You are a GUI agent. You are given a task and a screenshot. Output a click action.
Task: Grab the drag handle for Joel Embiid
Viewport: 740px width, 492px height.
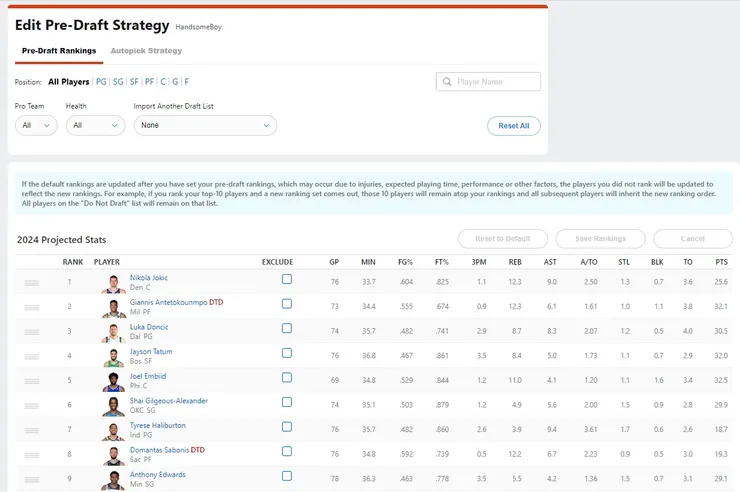pos(32,381)
